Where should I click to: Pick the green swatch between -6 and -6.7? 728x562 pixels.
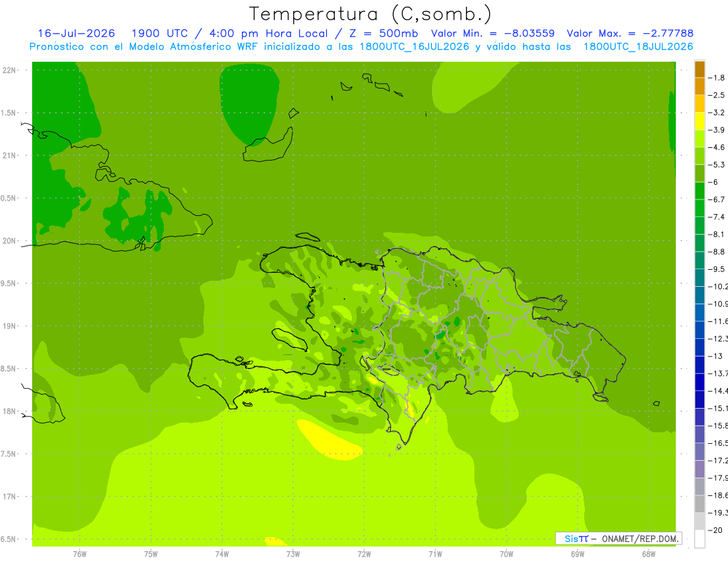click(x=699, y=190)
